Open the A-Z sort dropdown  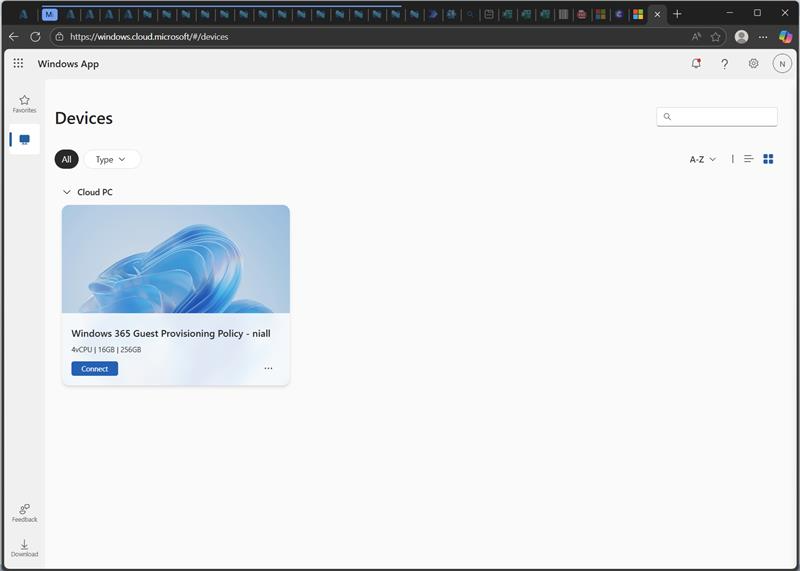point(702,159)
